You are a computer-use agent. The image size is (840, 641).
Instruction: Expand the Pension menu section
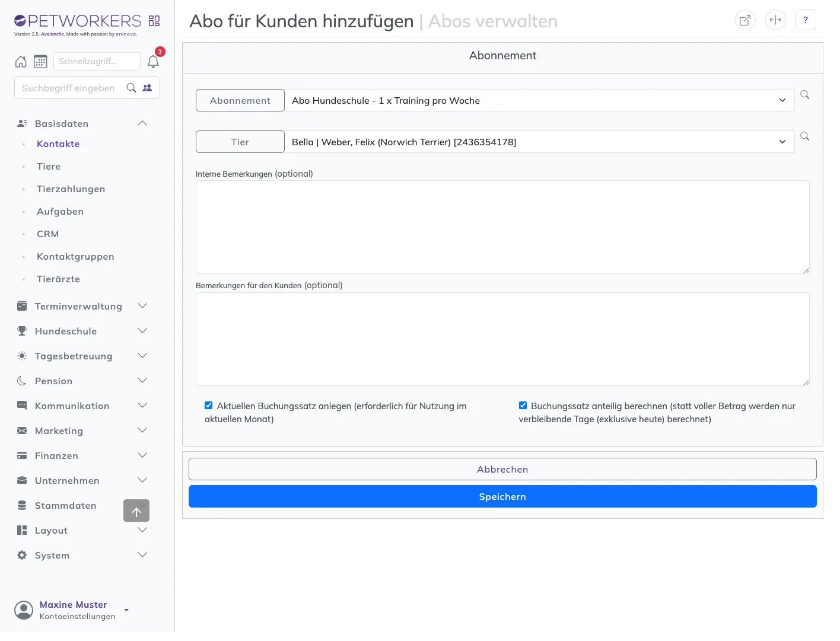click(82, 381)
